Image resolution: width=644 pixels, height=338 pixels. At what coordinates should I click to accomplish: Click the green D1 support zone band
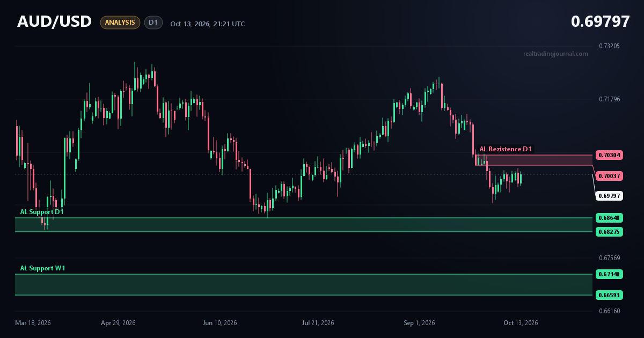[304, 225]
